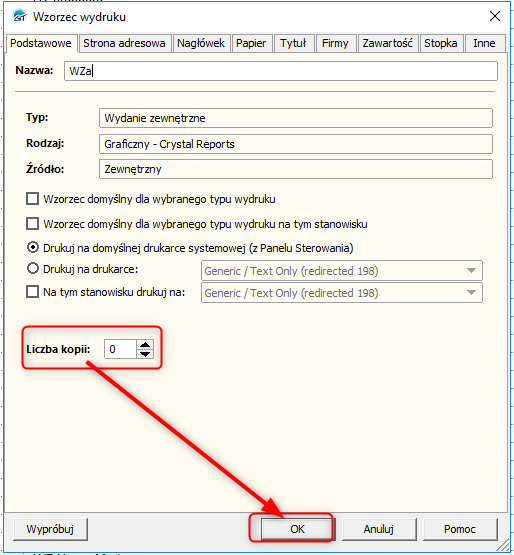Go to the Papier tab

point(251,43)
